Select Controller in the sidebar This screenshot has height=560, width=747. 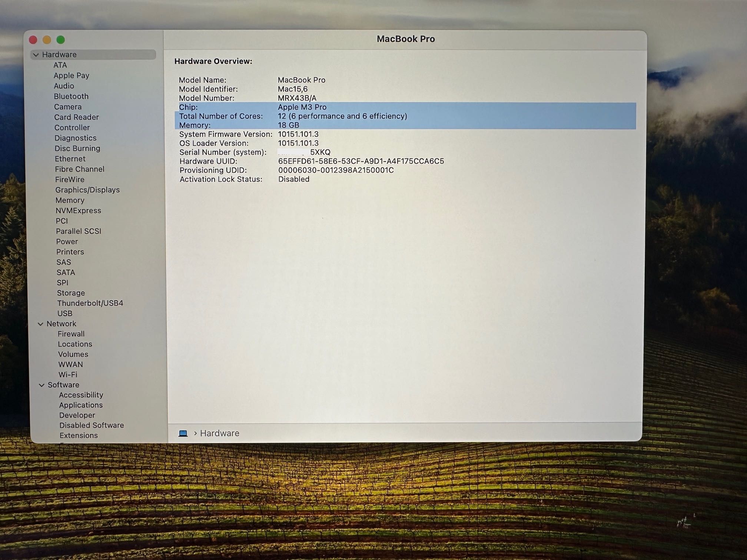(x=72, y=127)
